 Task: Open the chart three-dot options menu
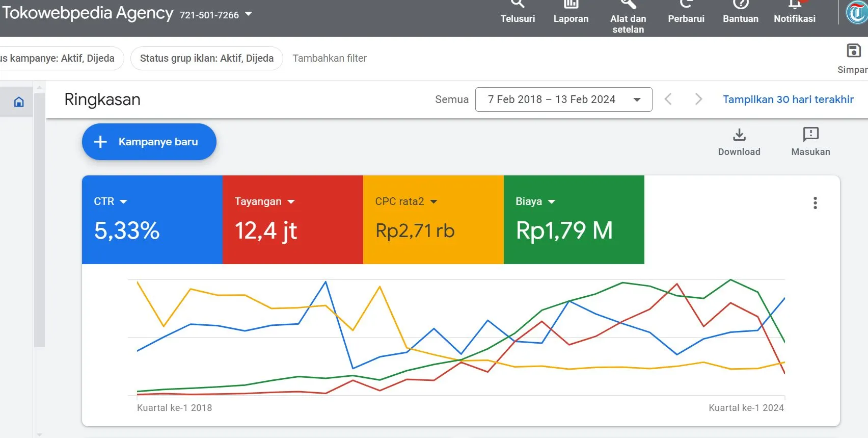[815, 203]
